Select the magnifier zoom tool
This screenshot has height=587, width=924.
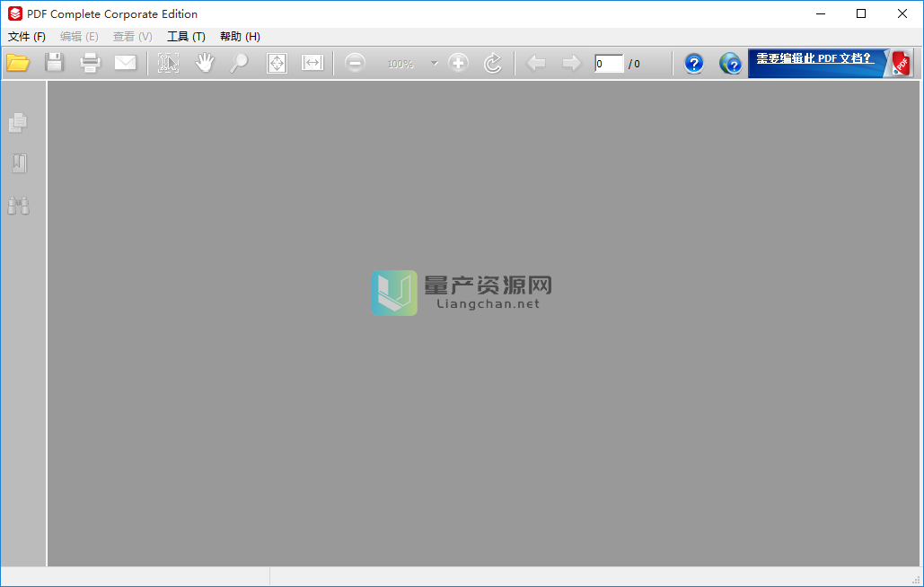pos(239,63)
